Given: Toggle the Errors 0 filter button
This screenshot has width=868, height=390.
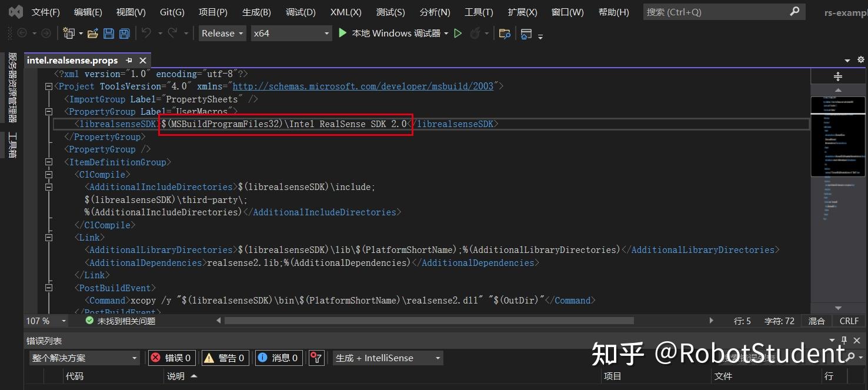Looking at the screenshot, I should pyautogui.click(x=171, y=358).
